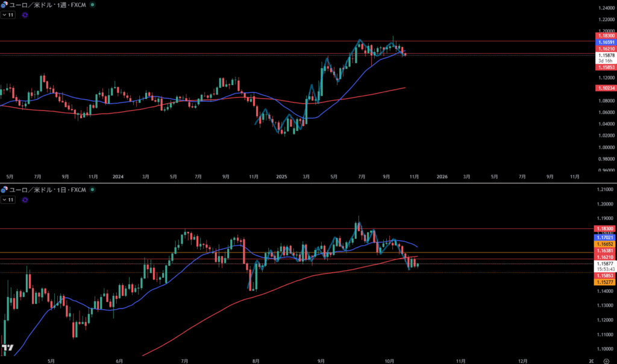Viewport: 617px width, 364px height.
Task: Click the 1.10234 red label on weekly axis
Action: coord(605,88)
